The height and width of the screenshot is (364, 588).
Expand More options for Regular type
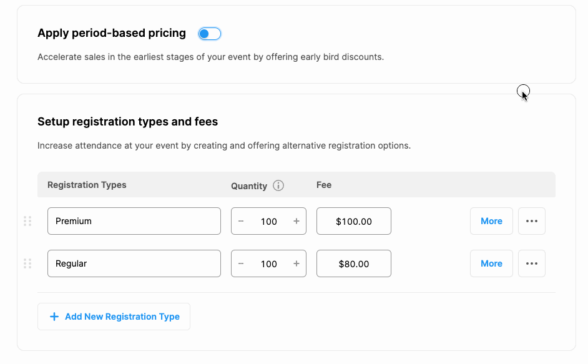point(491,263)
